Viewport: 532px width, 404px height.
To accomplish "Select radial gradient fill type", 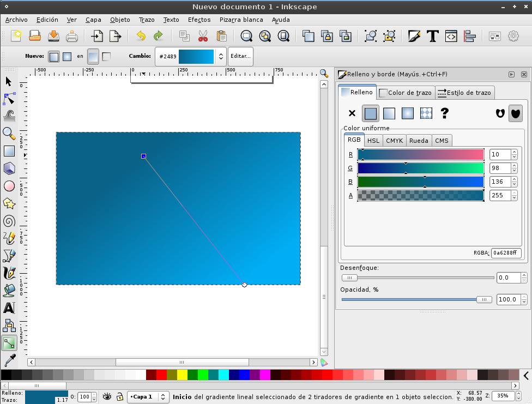I will [407, 113].
